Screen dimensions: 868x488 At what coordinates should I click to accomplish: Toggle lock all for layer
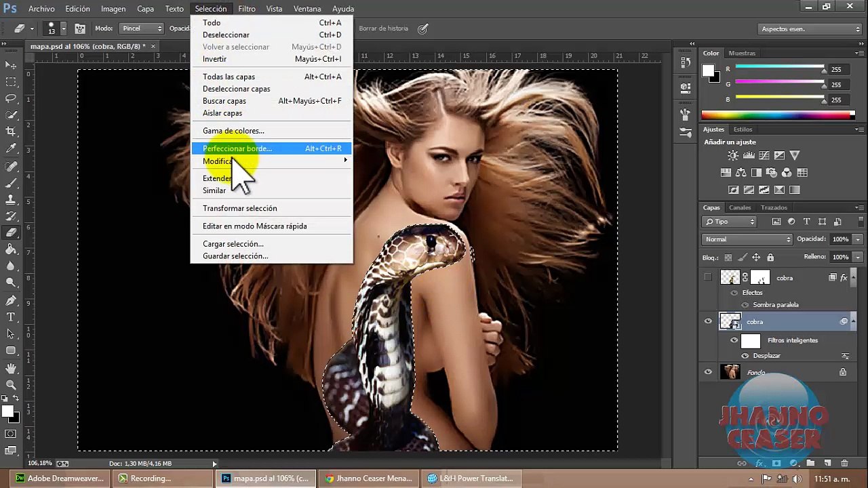pos(770,258)
